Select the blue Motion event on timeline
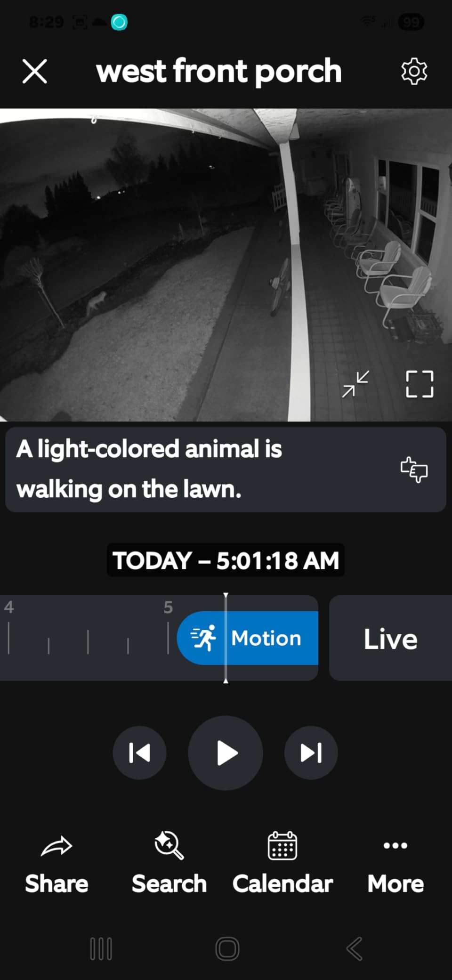This screenshot has width=452, height=980. click(x=248, y=638)
